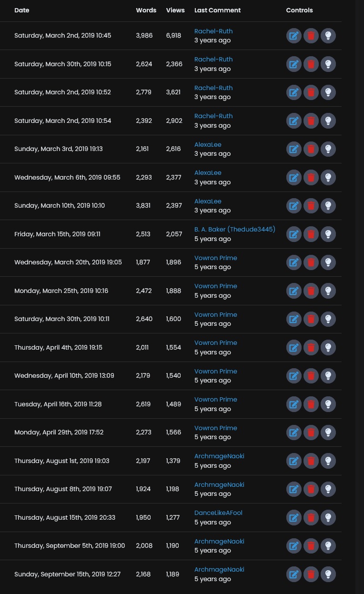Delete the March 30th 10:15 chapter

(311, 64)
